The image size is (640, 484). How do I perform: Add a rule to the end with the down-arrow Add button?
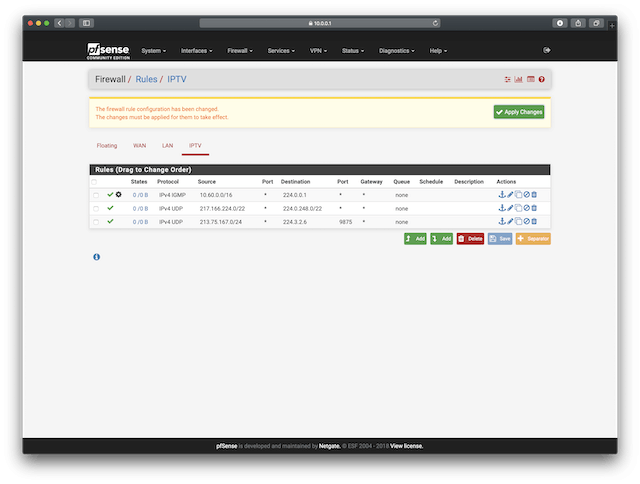coord(442,239)
